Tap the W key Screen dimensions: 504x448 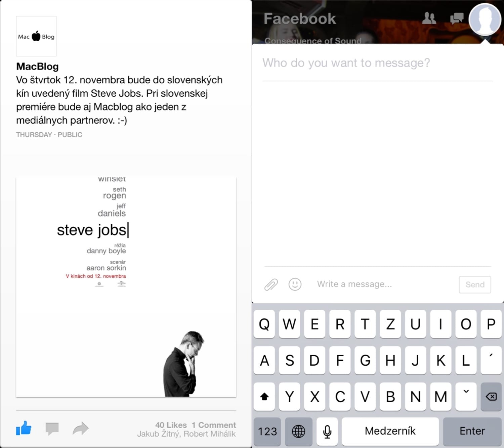coord(290,324)
